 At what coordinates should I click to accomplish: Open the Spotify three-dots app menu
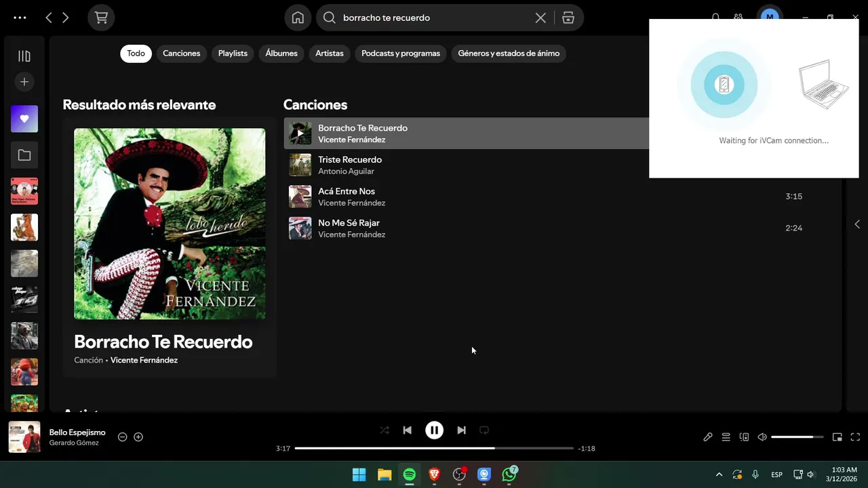tap(20, 18)
